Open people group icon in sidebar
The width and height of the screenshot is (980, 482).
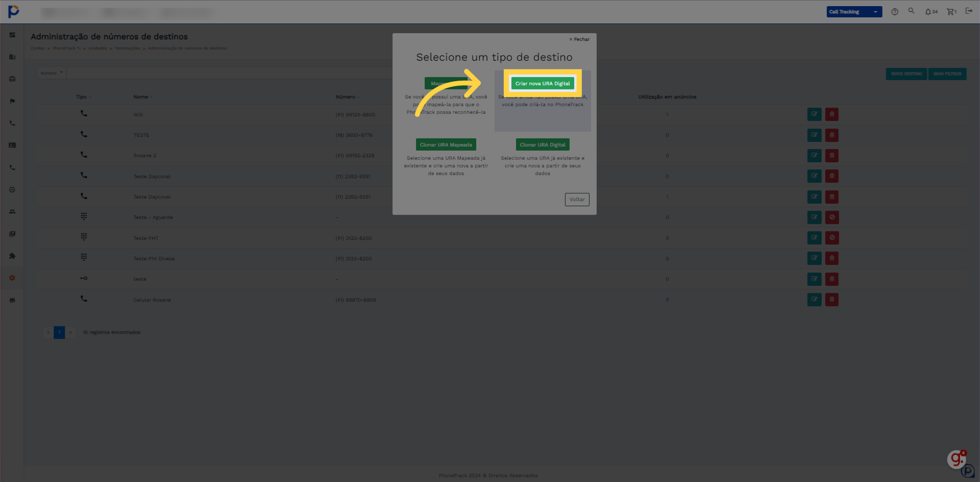point(12,211)
